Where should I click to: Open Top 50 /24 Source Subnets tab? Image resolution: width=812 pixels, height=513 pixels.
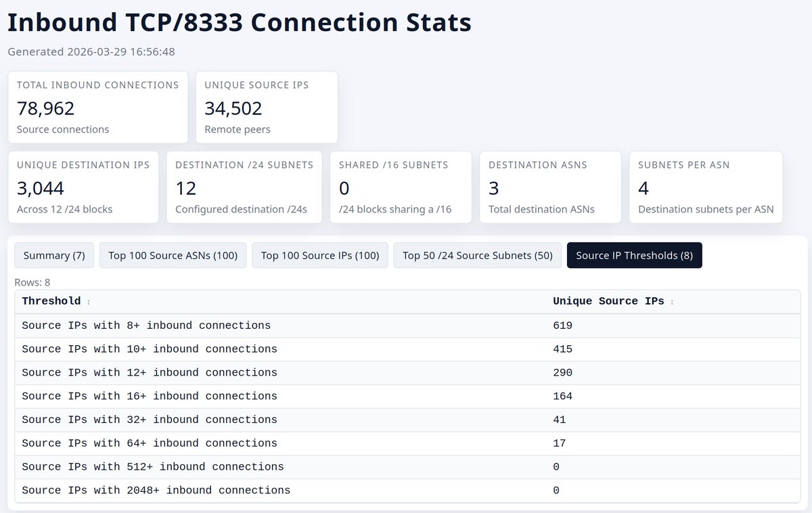478,255
